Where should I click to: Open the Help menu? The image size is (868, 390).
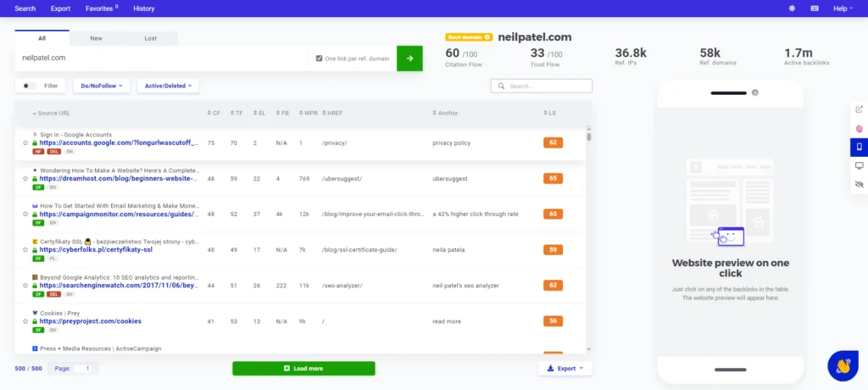pos(843,8)
